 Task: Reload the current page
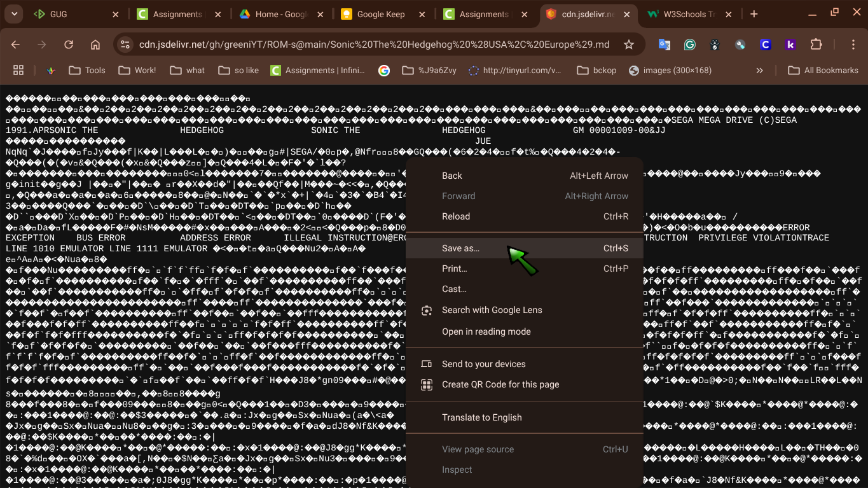pyautogui.click(x=69, y=45)
